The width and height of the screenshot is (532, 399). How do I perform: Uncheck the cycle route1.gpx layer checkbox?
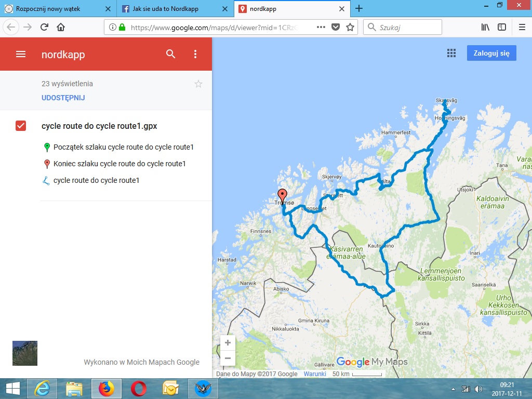point(21,126)
